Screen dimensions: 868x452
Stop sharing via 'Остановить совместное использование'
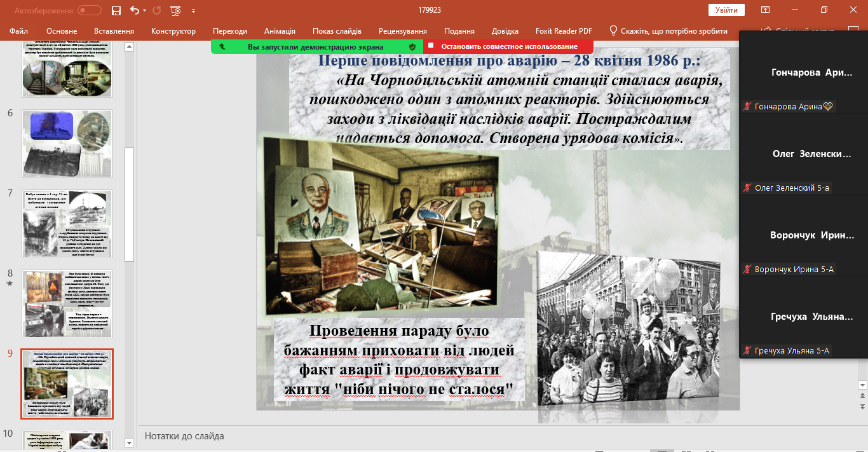(510, 46)
